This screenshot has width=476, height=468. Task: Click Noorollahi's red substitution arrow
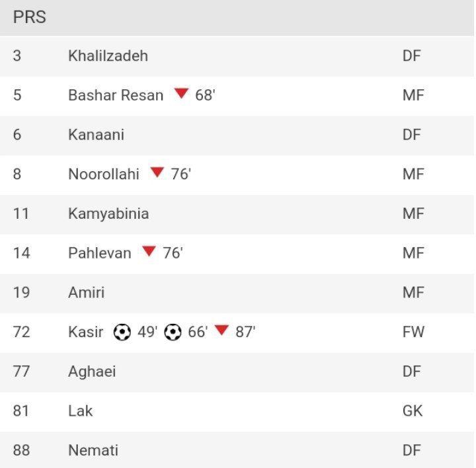click(157, 173)
